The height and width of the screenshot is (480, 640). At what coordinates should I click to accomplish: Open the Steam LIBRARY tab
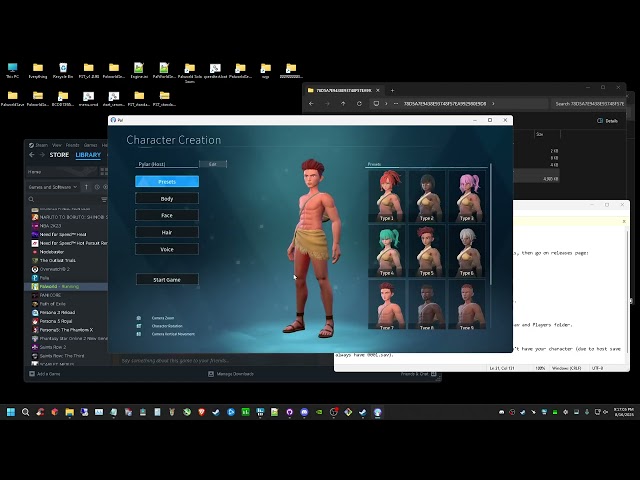(88, 155)
